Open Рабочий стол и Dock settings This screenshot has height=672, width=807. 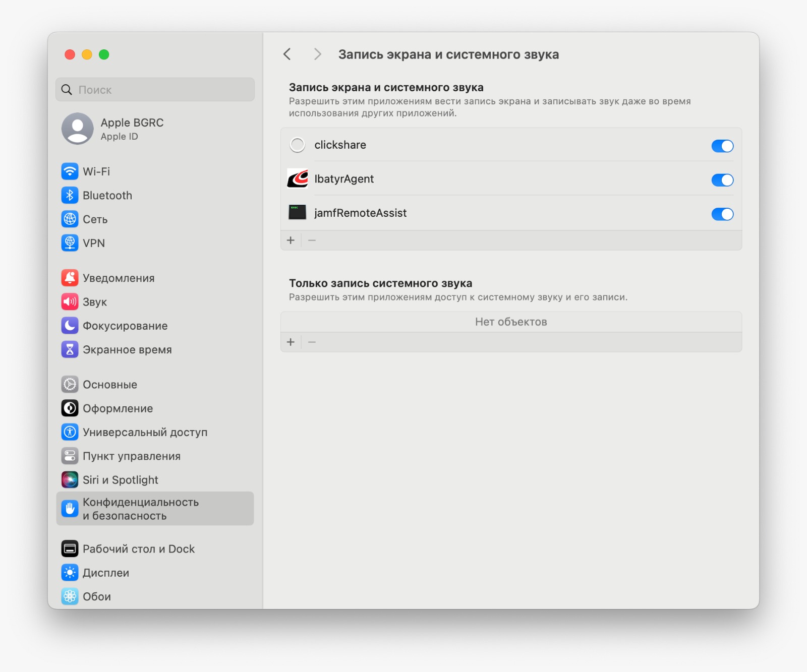(x=155, y=549)
